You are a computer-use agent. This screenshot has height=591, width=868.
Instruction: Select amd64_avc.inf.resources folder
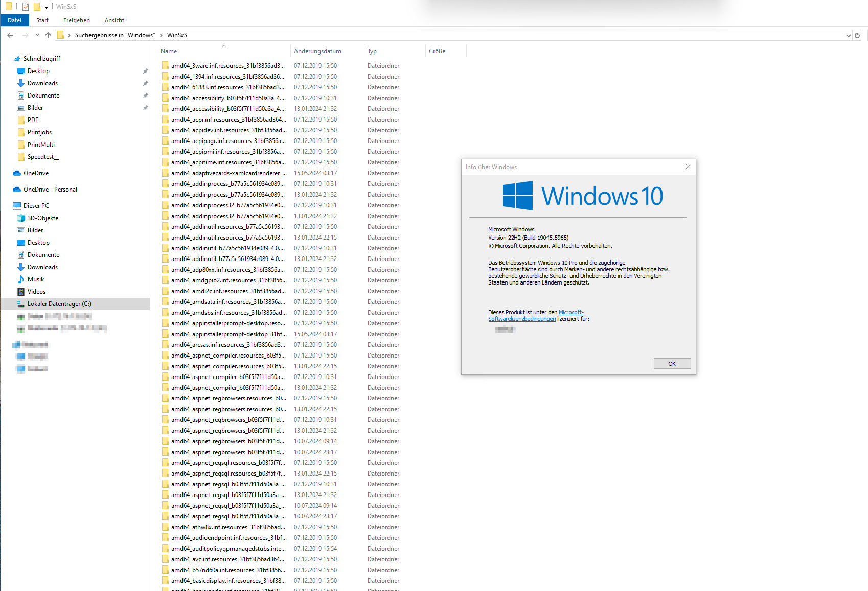click(228, 559)
